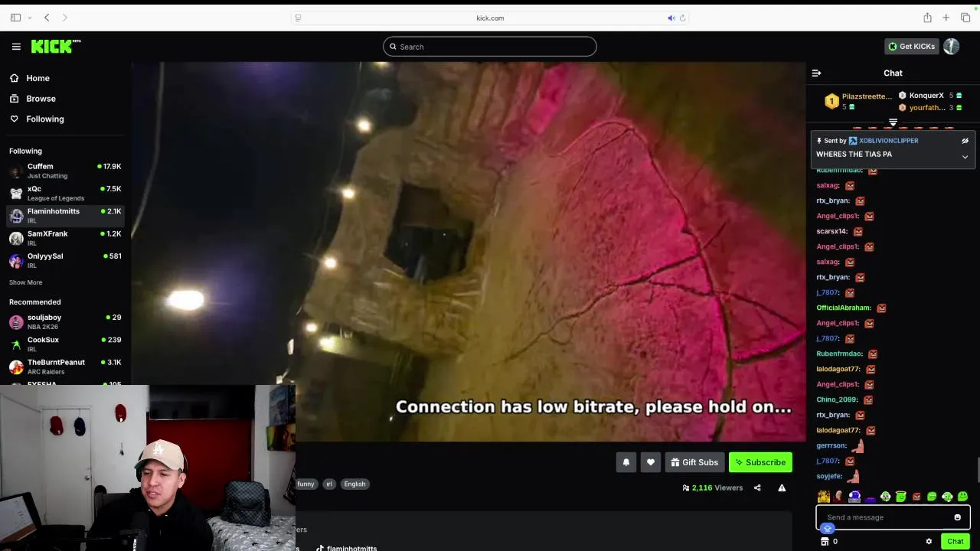Open CookSux's recommended stream
The image size is (980, 551).
(65, 344)
